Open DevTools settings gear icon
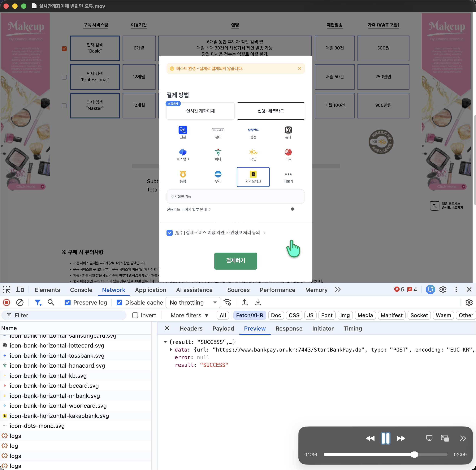476x470 pixels. (x=443, y=289)
